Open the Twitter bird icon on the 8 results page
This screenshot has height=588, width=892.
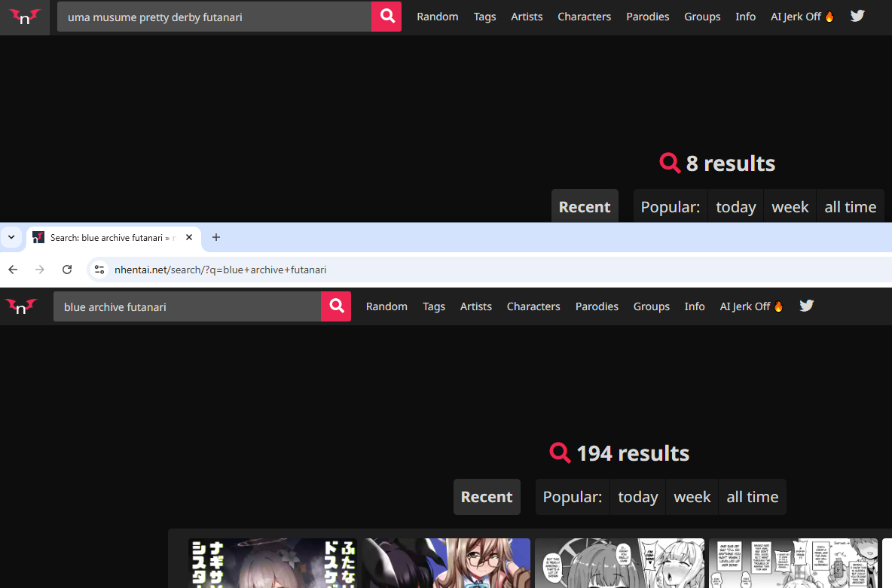857,16
